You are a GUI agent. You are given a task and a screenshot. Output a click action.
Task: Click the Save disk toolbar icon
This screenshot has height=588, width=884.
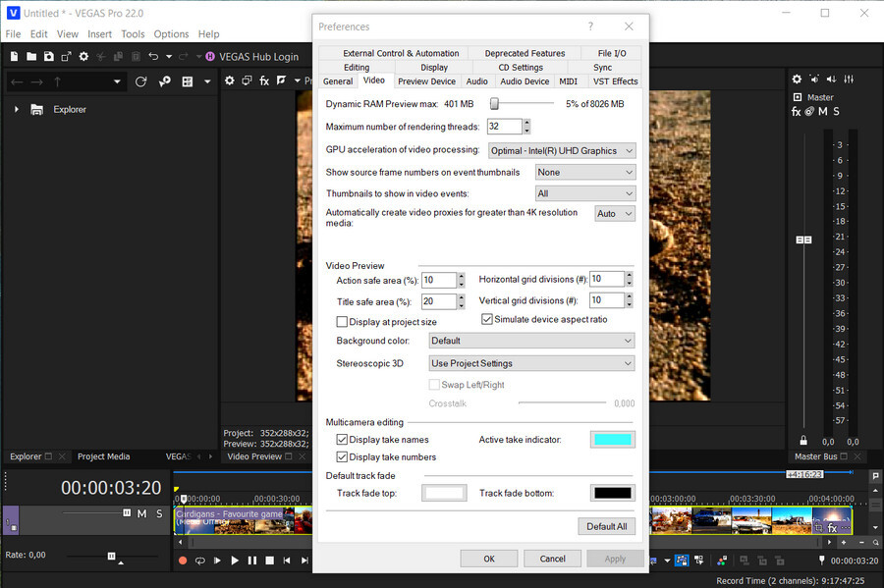[49, 56]
